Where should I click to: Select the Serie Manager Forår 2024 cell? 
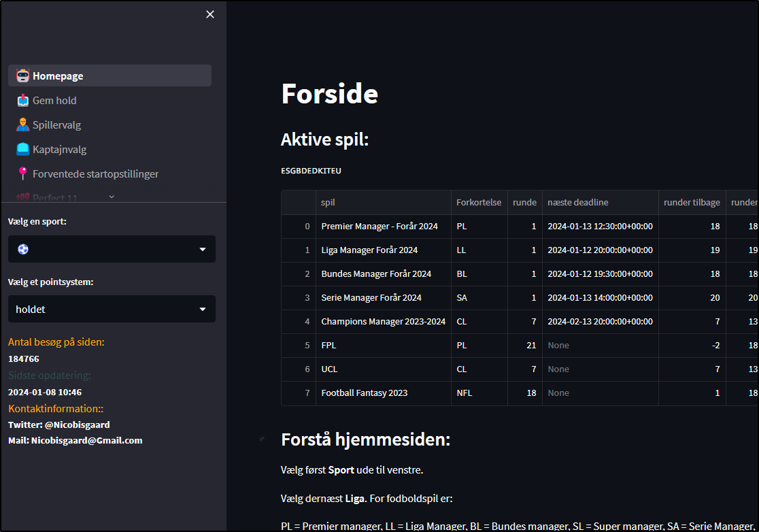pyautogui.click(x=384, y=298)
